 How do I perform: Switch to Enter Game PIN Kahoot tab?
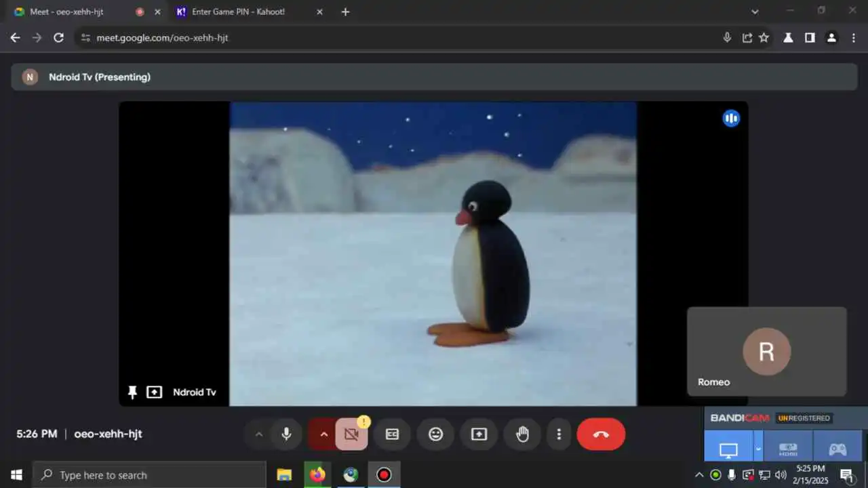(x=248, y=12)
